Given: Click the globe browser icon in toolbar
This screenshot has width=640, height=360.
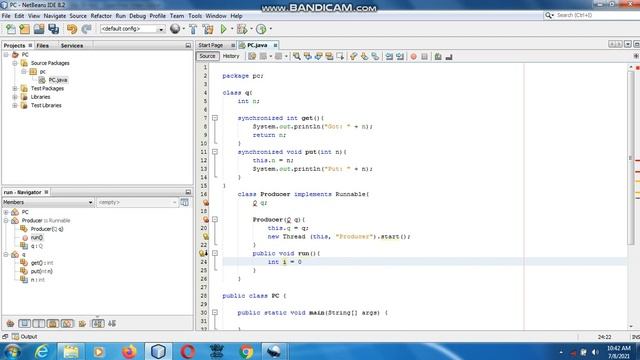Looking at the screenshot, I should [x=175, y=29].
